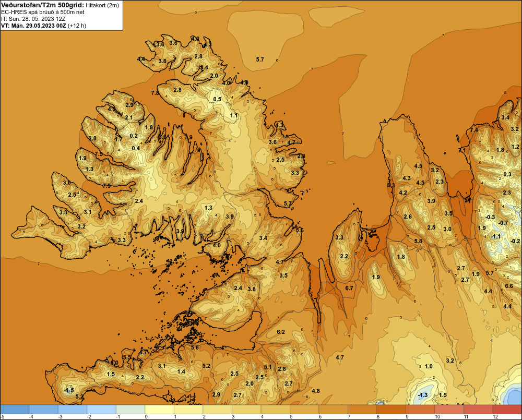The height and width of the screenshot is (420, 522).
Task: Click the 6.6 temperature value
Action: (509, 286)
